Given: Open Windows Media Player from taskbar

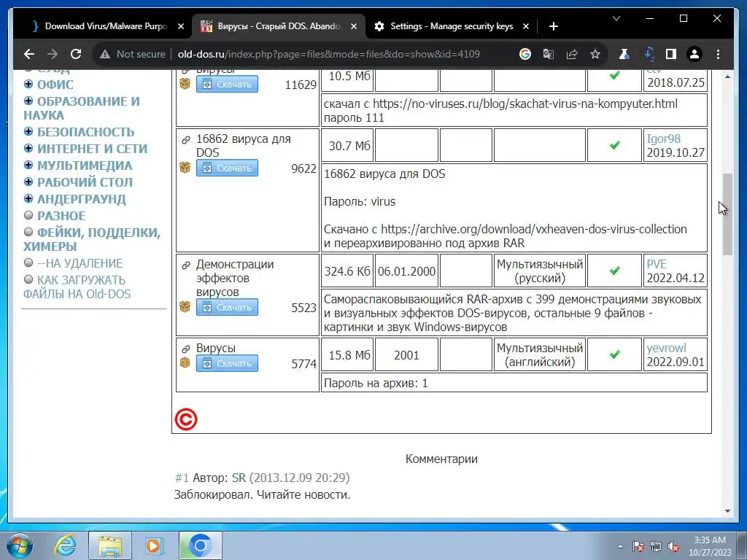Looking at the screenshot, I should click(x=153, y=545).
